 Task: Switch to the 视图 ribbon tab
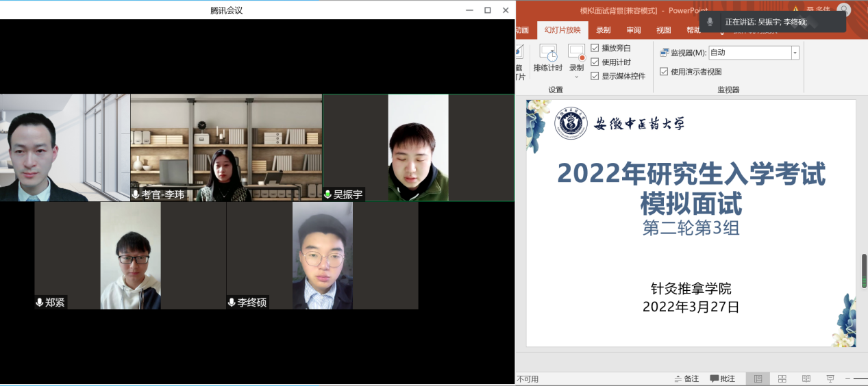pos(663,30)
